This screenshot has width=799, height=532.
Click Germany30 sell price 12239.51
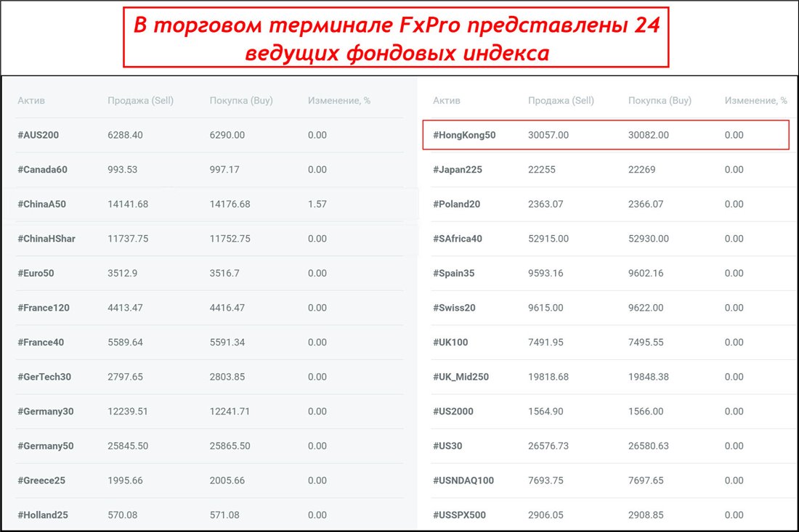(x=127, y=412)
